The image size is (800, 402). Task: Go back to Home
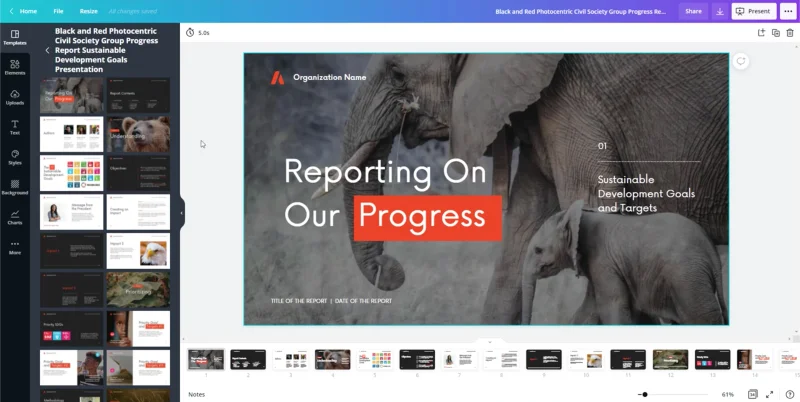tap(23, 11)
